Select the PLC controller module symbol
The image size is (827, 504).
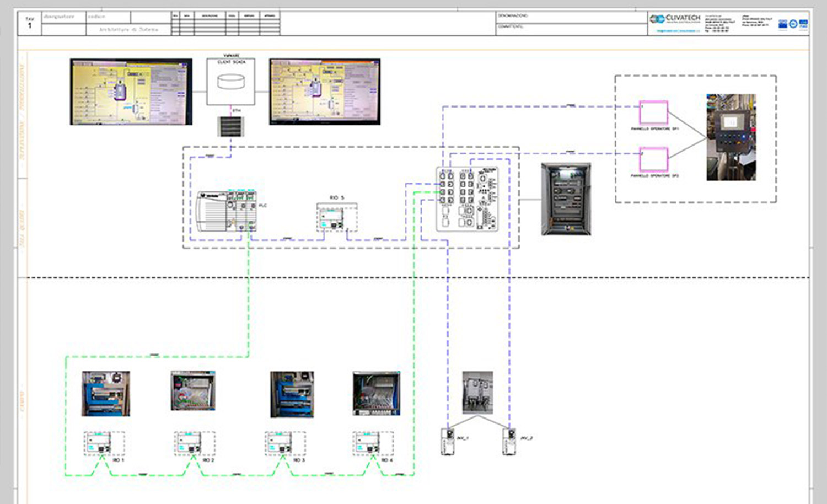(227, 211)
